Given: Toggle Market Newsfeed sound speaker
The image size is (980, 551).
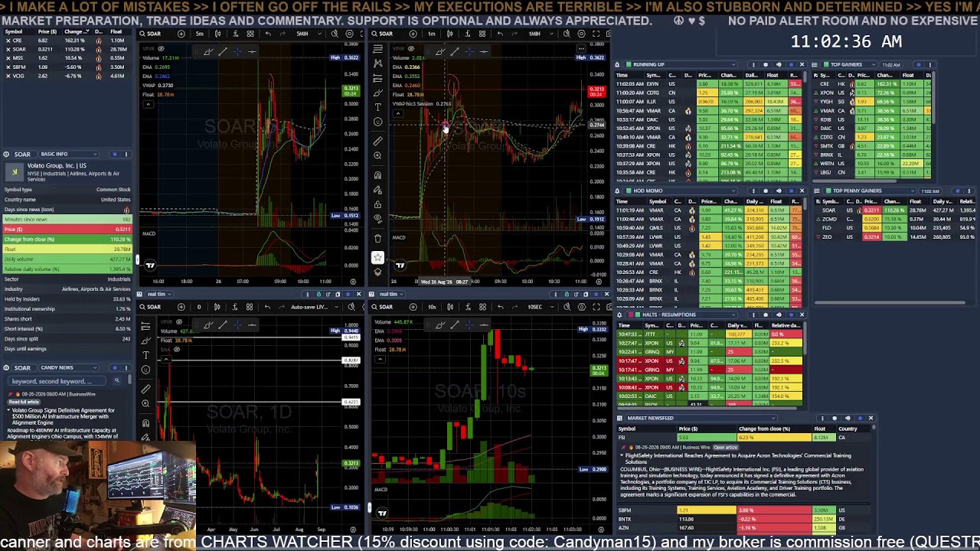Looking at the screenshot, I should coord(848,418).
